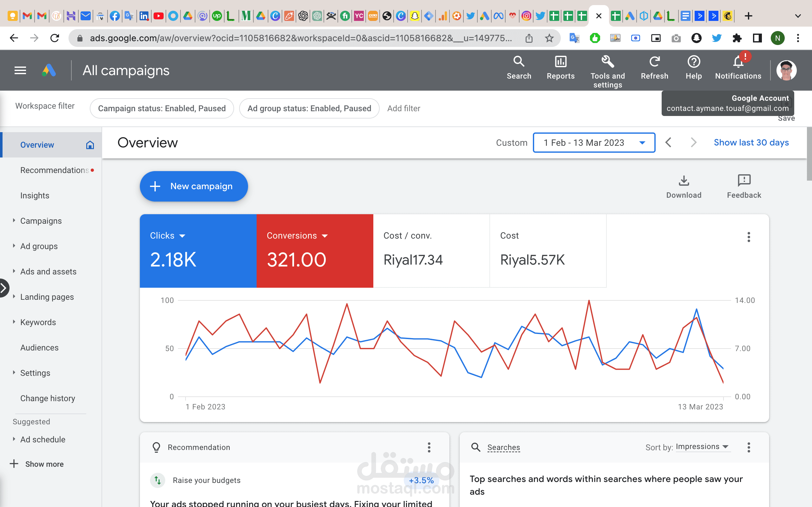This screenshot has height=507, width=812.
Task: Open hamburger main menu
Action: coord(20,70)
